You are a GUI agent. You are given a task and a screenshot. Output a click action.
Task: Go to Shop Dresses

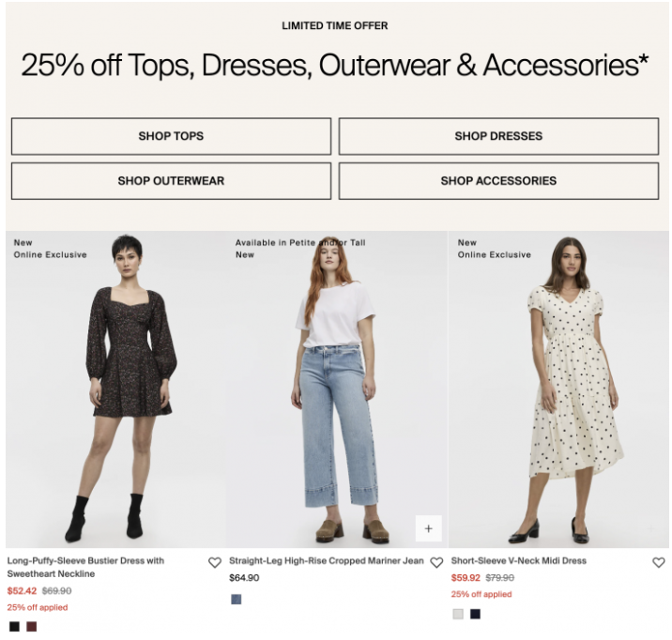tap(498, 136)
